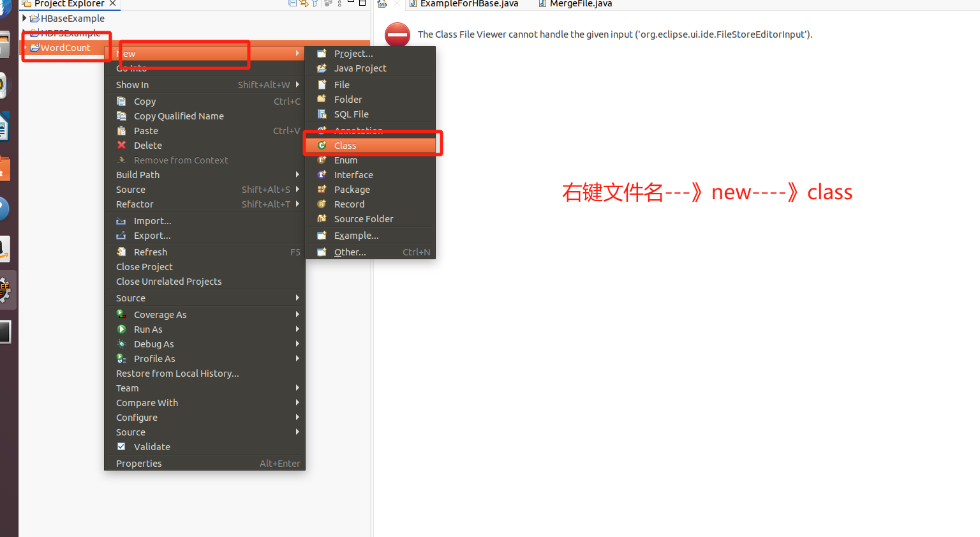Choose Close Project from the context menu

pos(205,267)
